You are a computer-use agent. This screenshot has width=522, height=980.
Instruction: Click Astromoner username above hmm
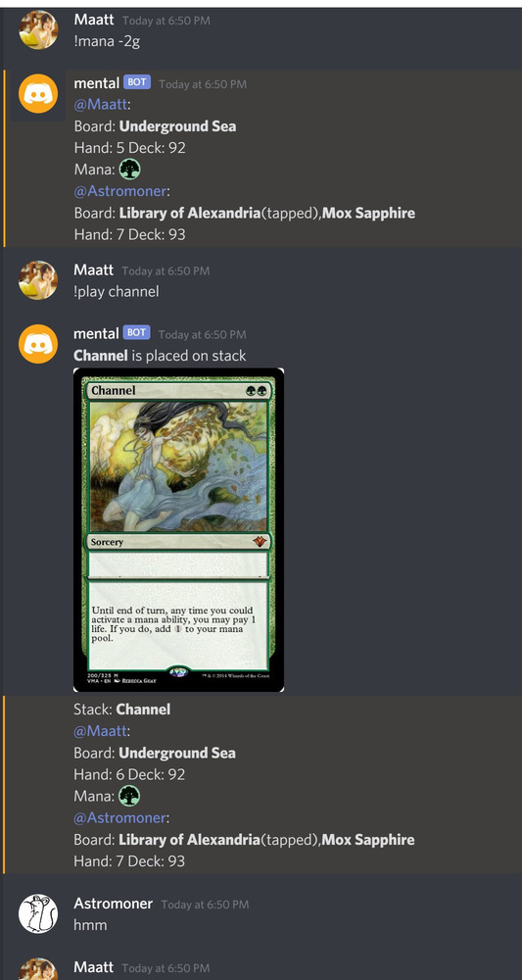pos(113,904)
